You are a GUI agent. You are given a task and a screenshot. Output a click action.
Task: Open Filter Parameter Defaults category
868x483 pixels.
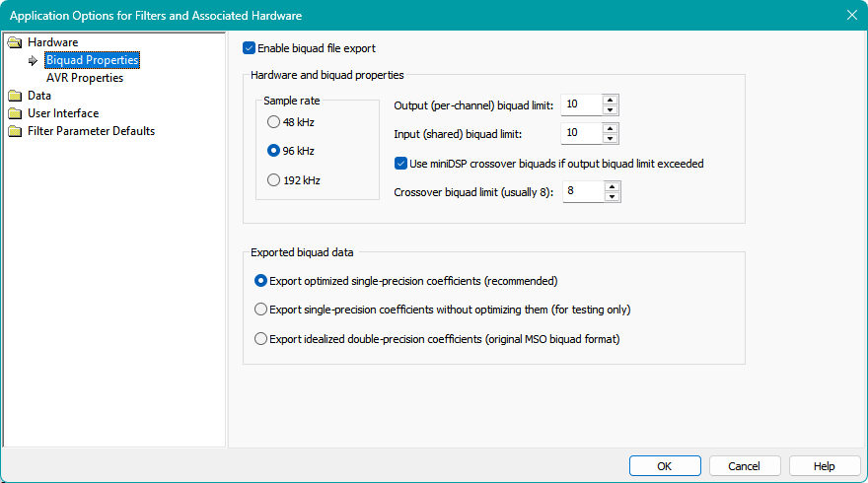coord(92,130)
